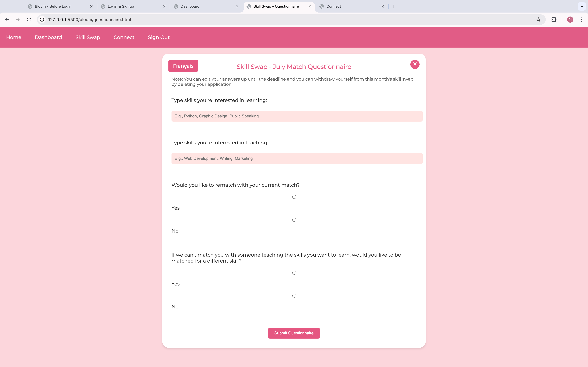This screenshot has width=588, height=367.
Task: Expand the tab search dropdown arrow
Action: [582, 6]
